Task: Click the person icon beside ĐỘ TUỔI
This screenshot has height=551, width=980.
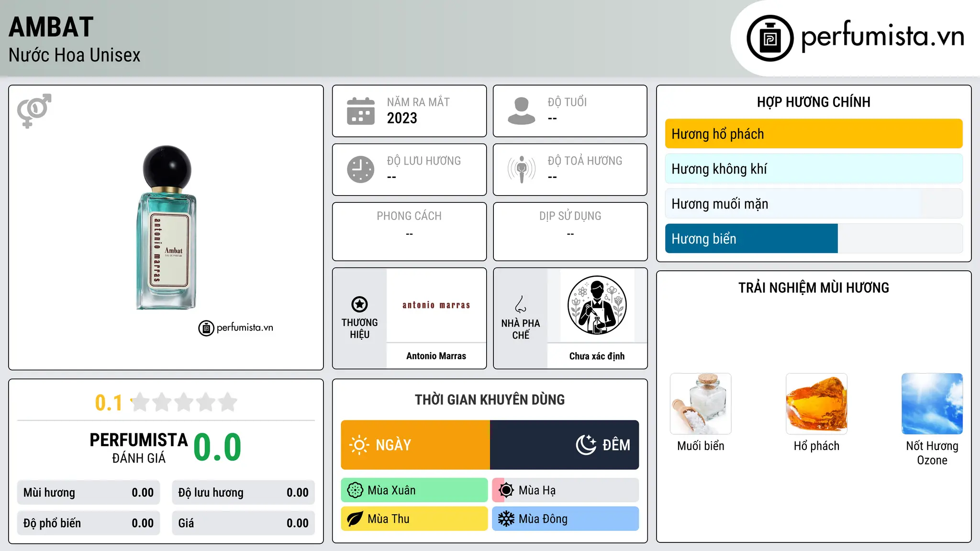Action: [522, 111]
